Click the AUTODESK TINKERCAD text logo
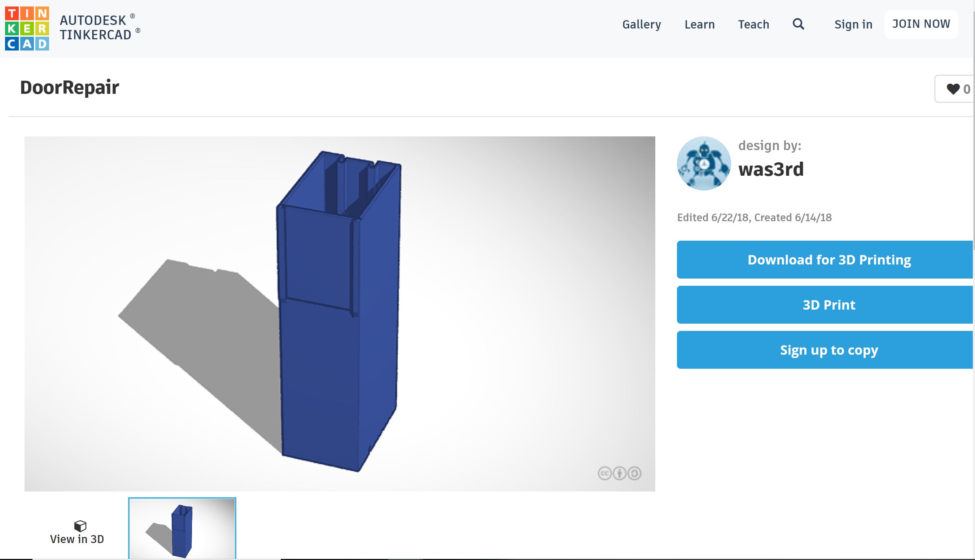The image size is (975, 560). tap(99, 28)
